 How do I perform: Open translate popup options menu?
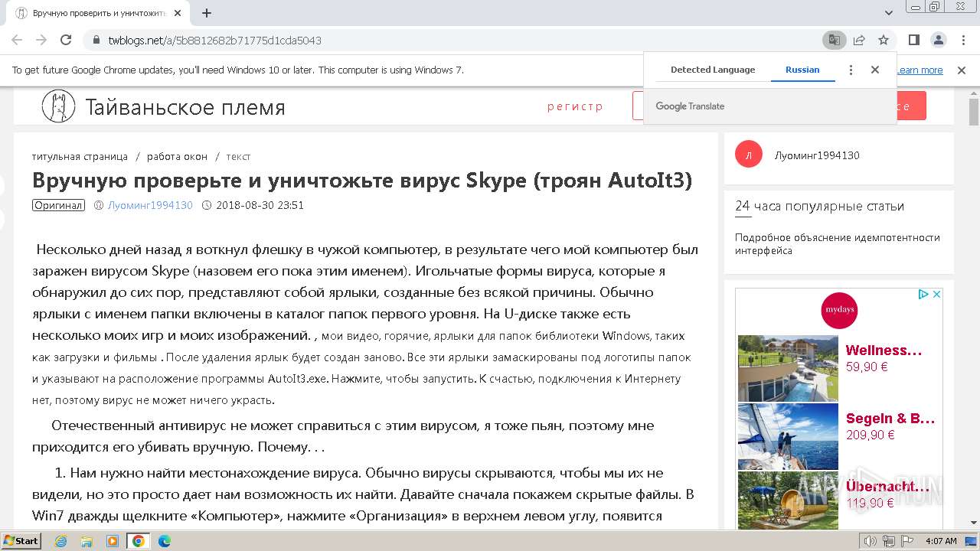(x=851, y=70)
